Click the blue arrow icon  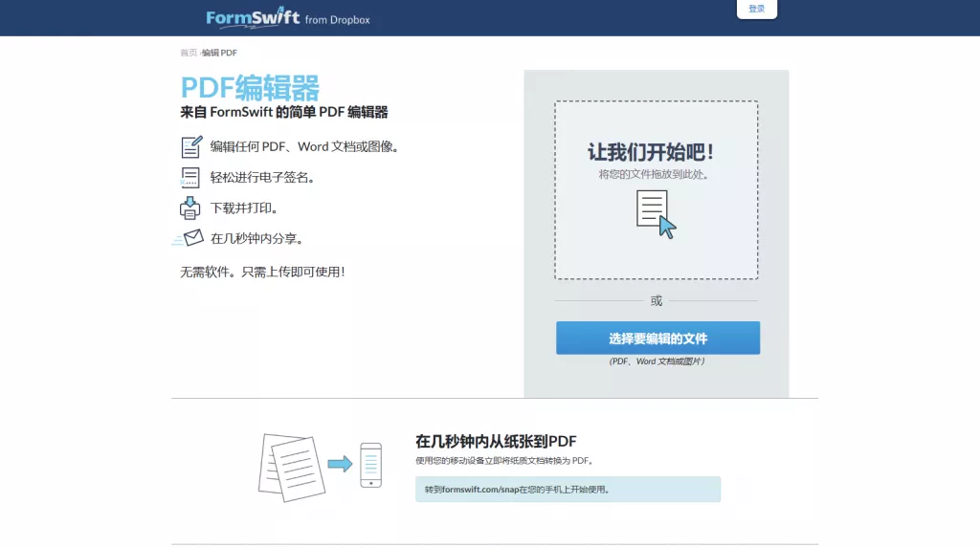point(340,464)
